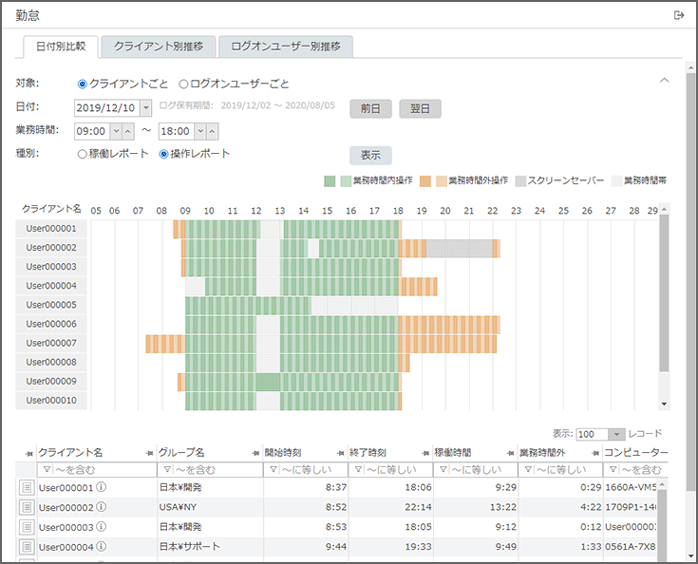Switch to the ログオンユーザー別推移 tab
The width and height of the screenshot is (698, 564).
pos(286,47)
